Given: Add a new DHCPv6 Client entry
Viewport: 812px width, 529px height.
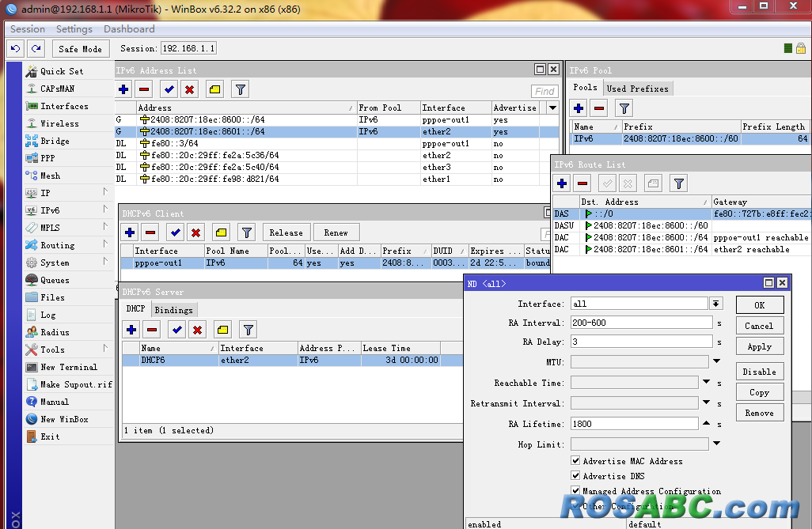Looking at the screenshot, I should (130, 233).
